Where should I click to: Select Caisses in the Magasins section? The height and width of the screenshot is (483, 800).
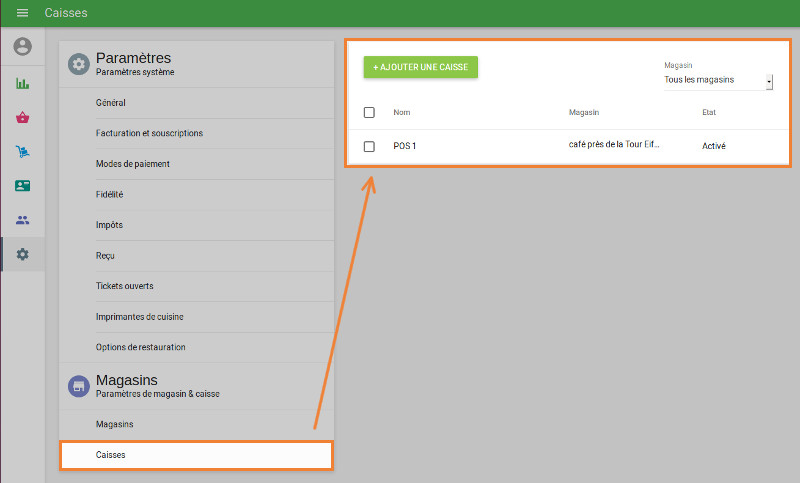click(x=111, y=455)
